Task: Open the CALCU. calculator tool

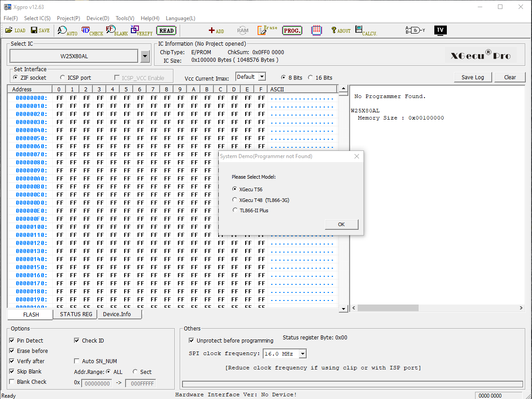Action: (366, 30)
